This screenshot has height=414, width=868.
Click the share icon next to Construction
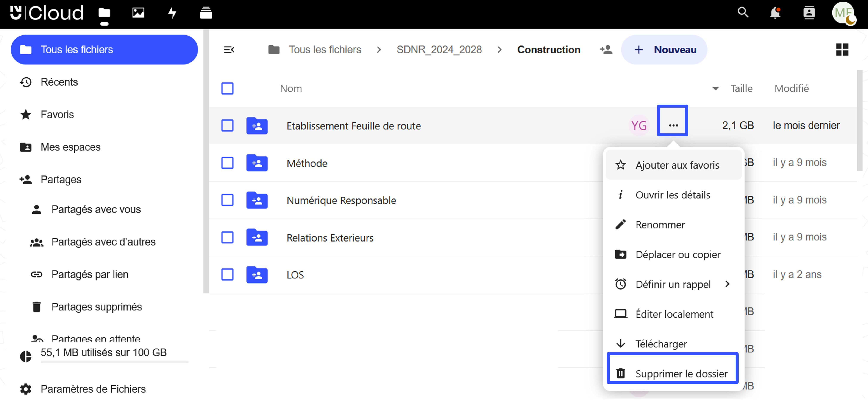coord(606,50)
